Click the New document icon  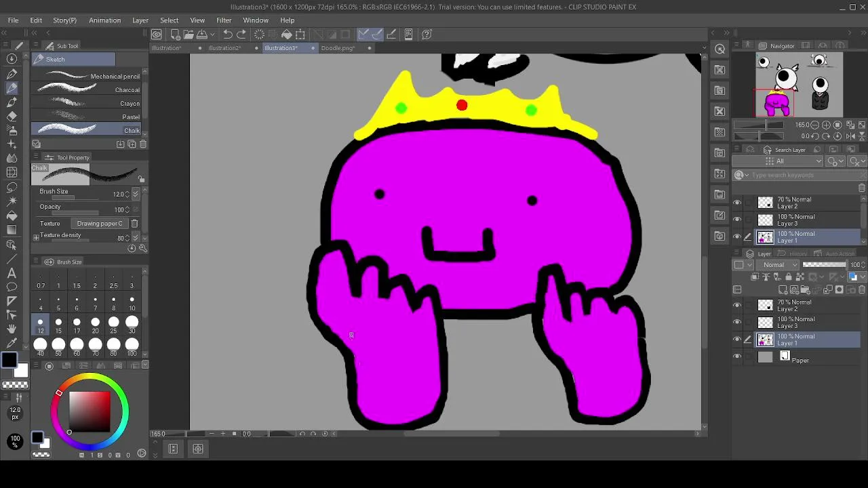[x=175, y=34]
